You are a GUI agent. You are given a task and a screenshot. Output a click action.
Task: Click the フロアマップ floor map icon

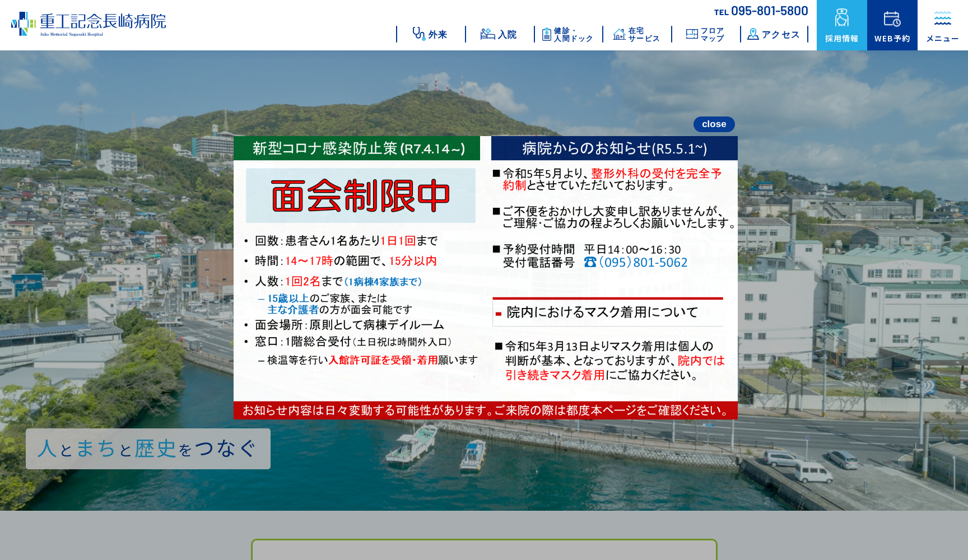point(691,32)
